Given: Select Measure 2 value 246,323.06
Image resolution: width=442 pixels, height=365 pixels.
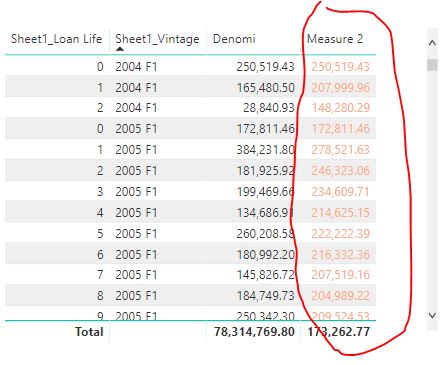Looking at the screenshot, I should pyautogui.click(x=340, y=171).
